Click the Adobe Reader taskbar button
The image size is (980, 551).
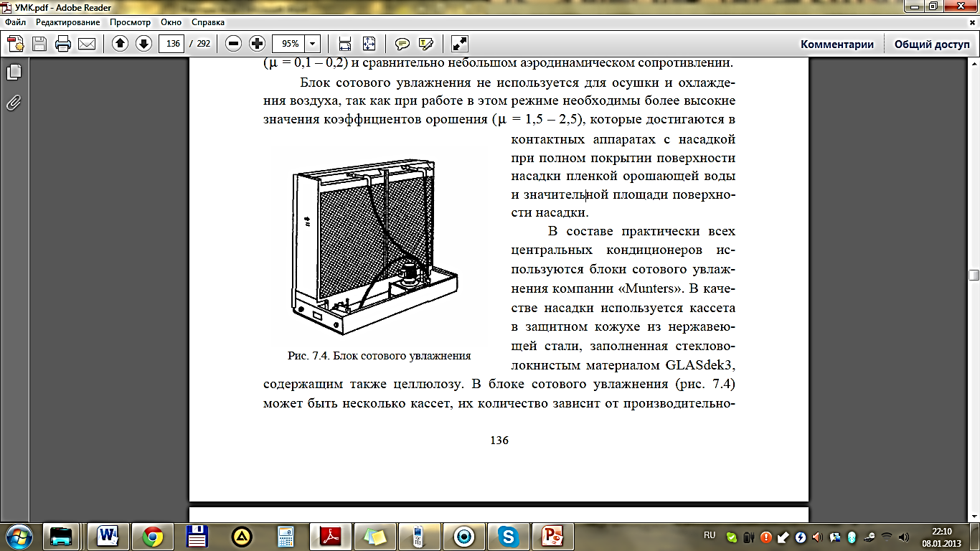pos(331,536)
